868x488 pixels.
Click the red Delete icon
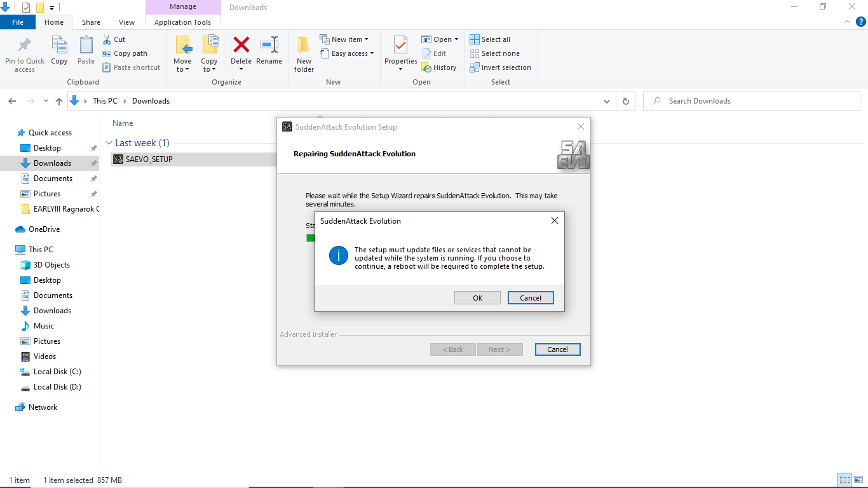tap(241, 44)
